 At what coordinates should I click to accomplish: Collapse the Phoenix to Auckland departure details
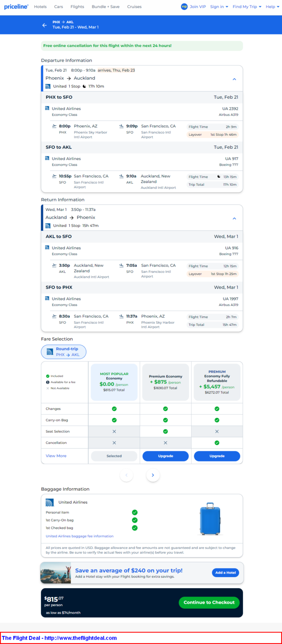[x=234, y=79]
